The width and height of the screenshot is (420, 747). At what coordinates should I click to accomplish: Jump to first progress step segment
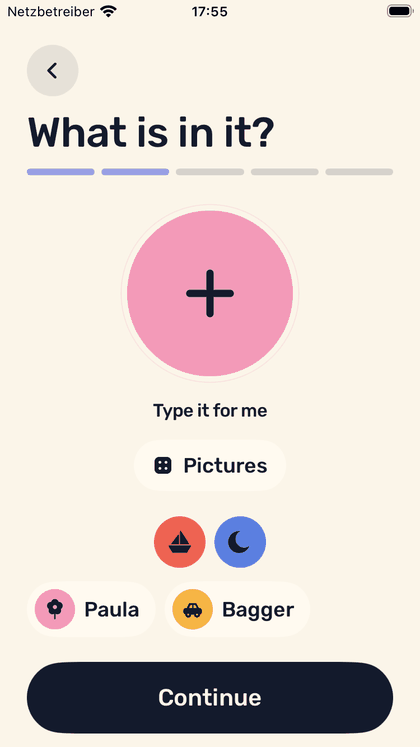point(60,172)
